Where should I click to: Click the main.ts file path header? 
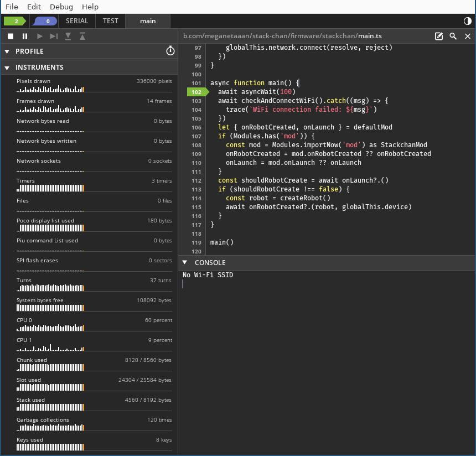(x=282, y=36)
